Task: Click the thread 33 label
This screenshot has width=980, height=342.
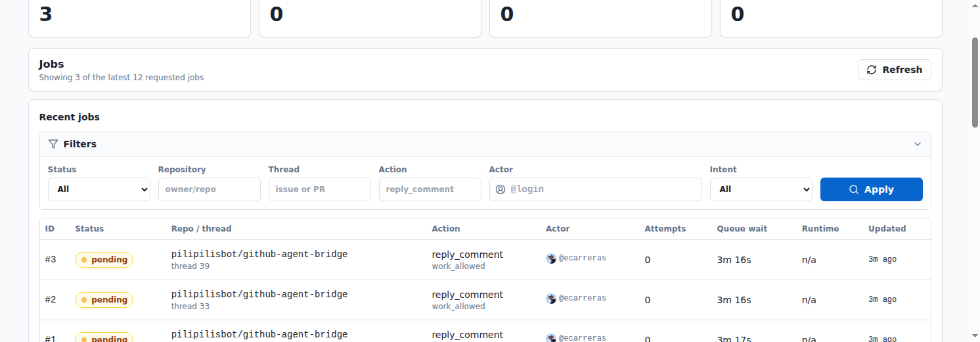Action: pos(190,306)
